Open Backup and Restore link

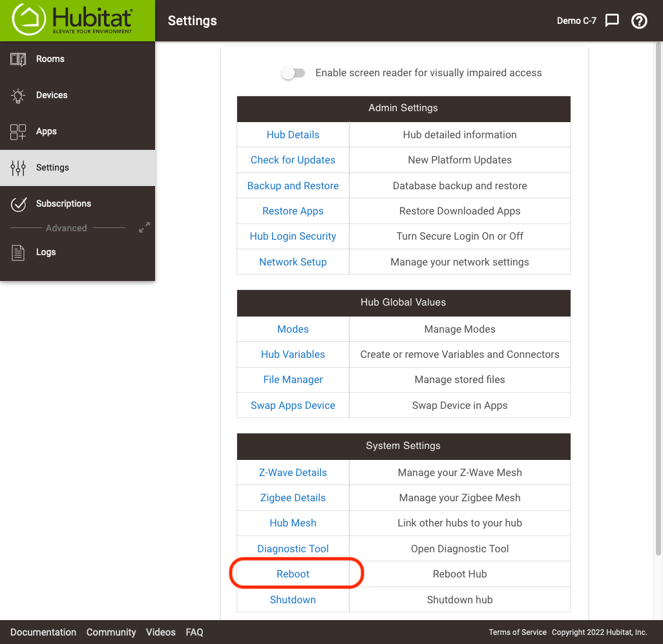293,186
